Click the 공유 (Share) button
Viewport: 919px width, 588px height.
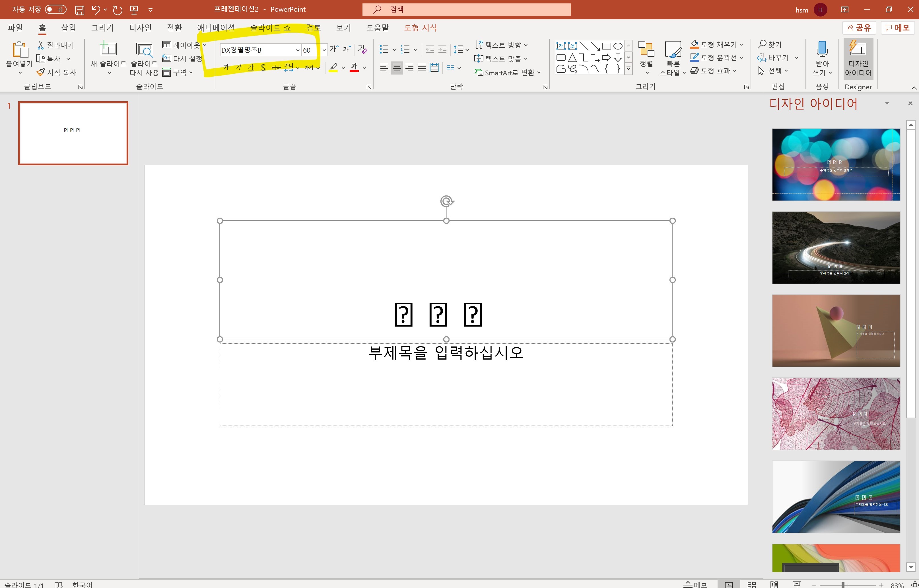coord(859,28)
